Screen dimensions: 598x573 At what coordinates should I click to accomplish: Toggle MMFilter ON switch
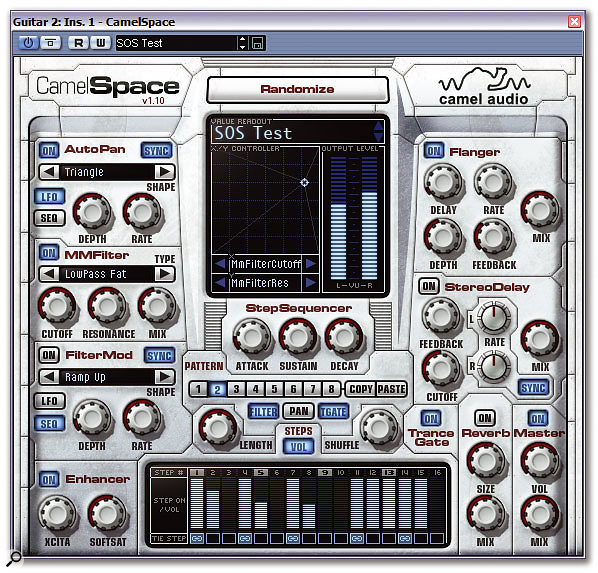pyautogui.click(x=49, y=253)
